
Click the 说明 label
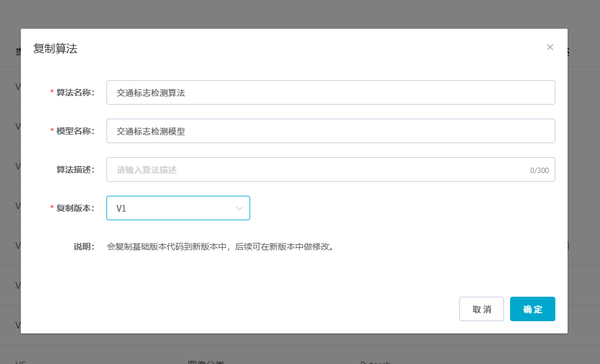point(84,247)
